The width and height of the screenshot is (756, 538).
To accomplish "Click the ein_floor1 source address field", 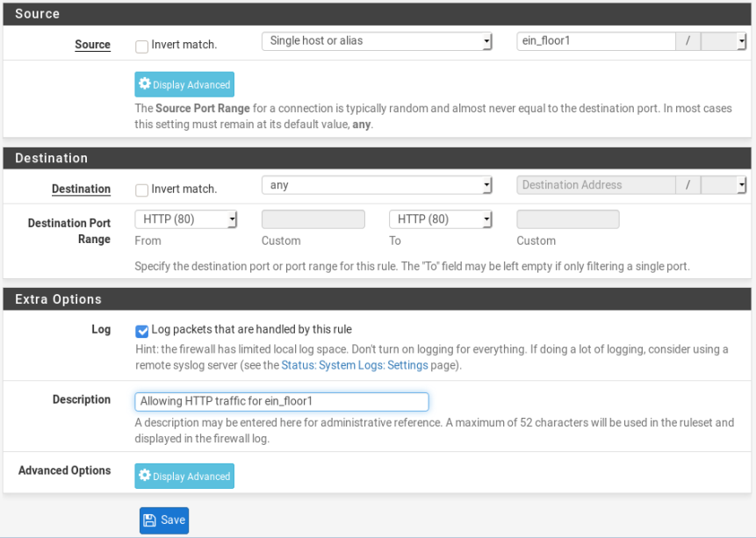I will pos(596,41).
